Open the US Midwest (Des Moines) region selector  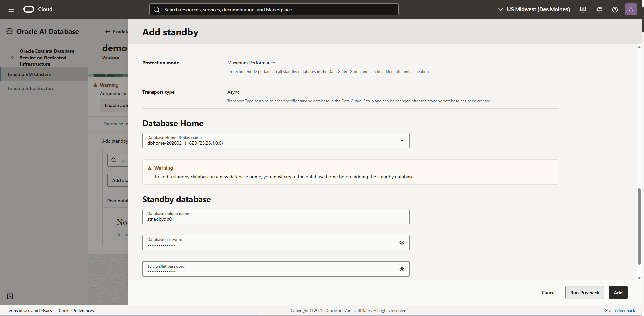point(533,9)
